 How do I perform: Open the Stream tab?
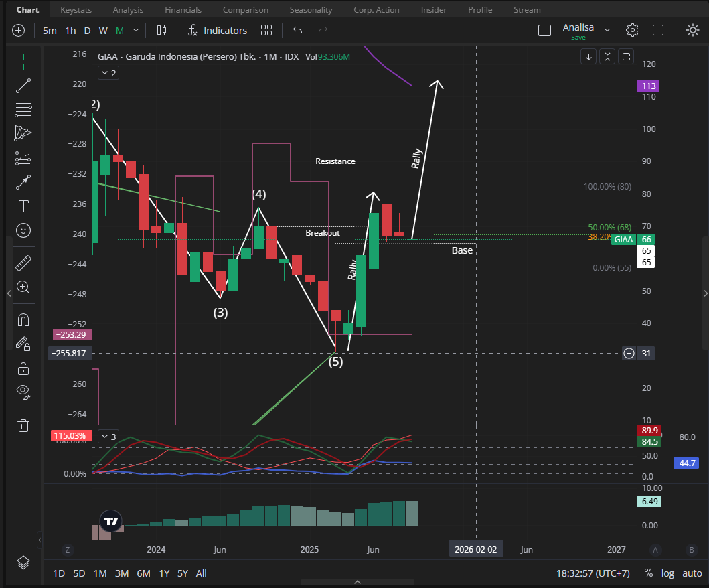[527, 10]
